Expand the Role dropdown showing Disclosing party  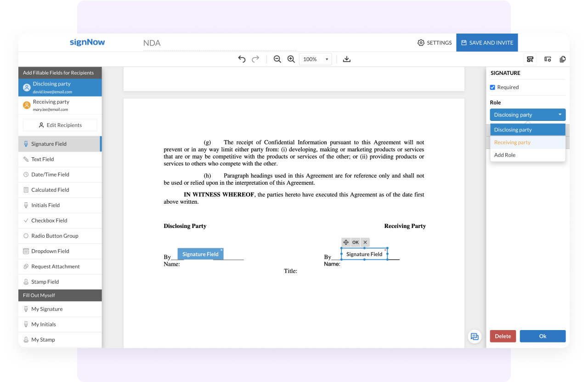pyautogui.click(x=527, y=115)
